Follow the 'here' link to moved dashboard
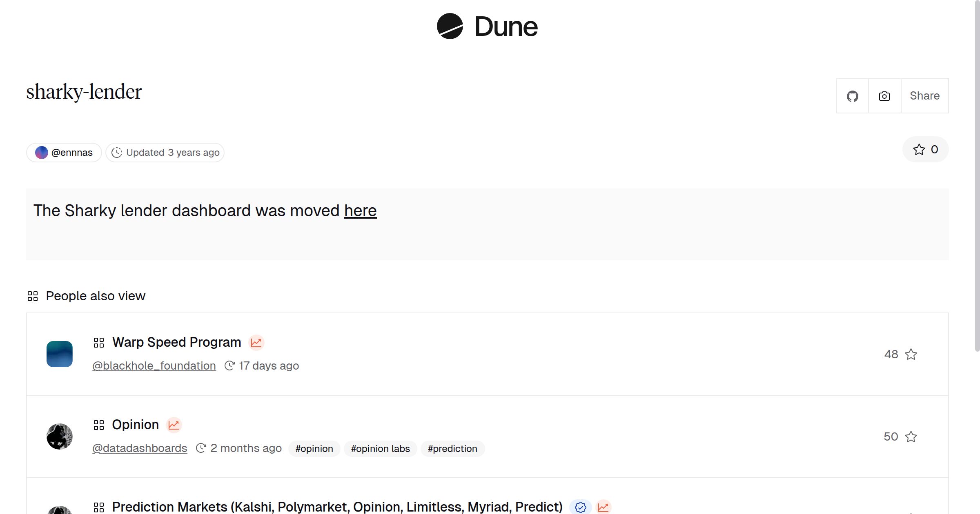The width and height of the screenshot is (980, 514). click(x=360, y=211)
